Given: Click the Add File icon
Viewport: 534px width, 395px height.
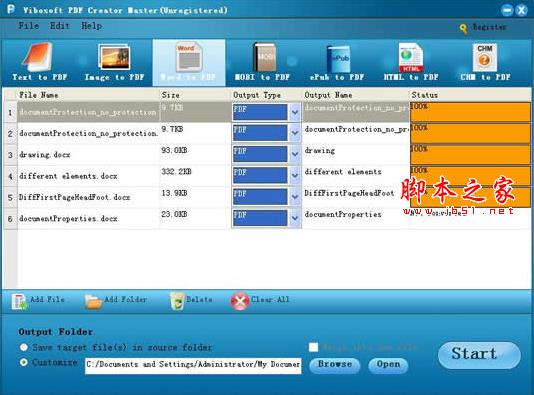Looking at the screenshot, I should pos(20,301).
